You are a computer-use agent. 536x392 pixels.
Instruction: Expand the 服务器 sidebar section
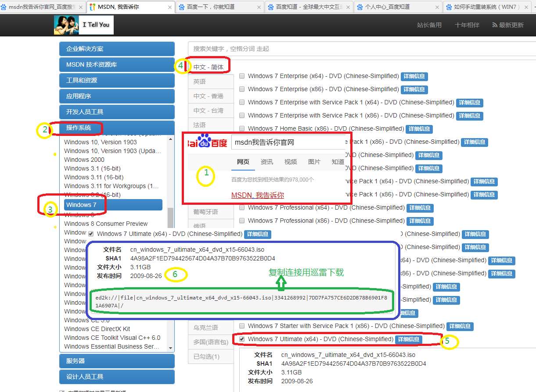[x=117, y=361]
